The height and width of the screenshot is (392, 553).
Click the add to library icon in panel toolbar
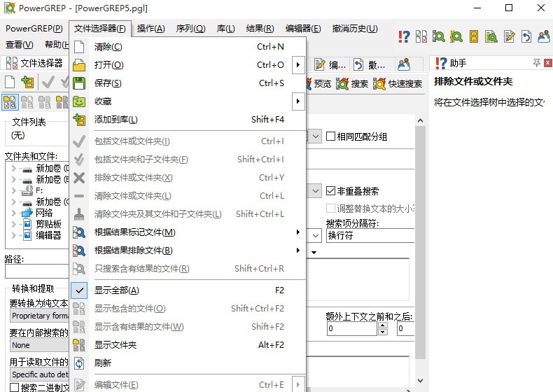click(x=27, y=82)
